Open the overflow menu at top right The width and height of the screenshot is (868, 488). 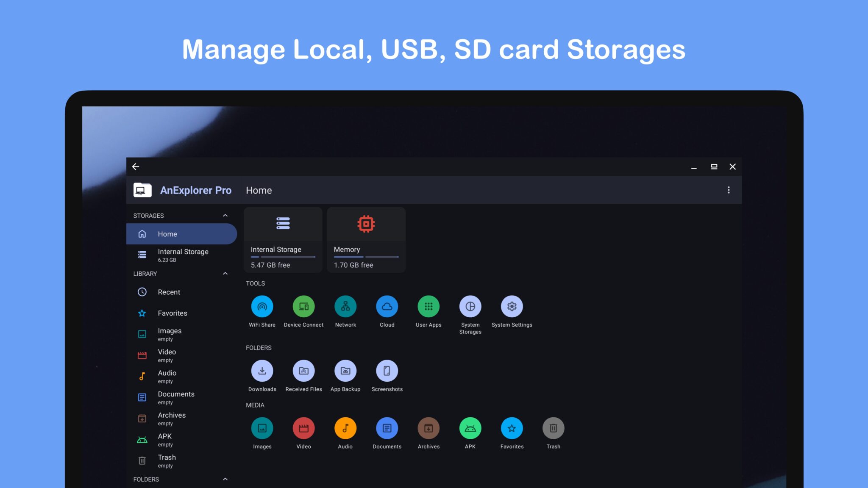(729, 190)
